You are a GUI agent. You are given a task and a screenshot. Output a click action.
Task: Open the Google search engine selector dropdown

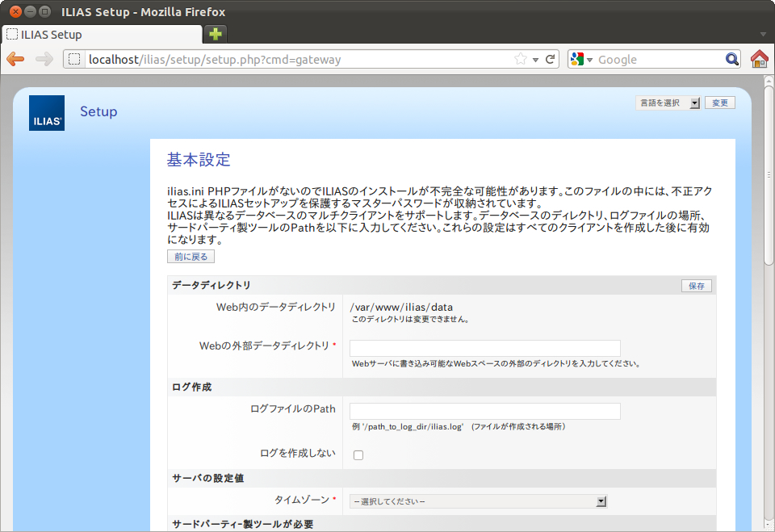[580, 60]
